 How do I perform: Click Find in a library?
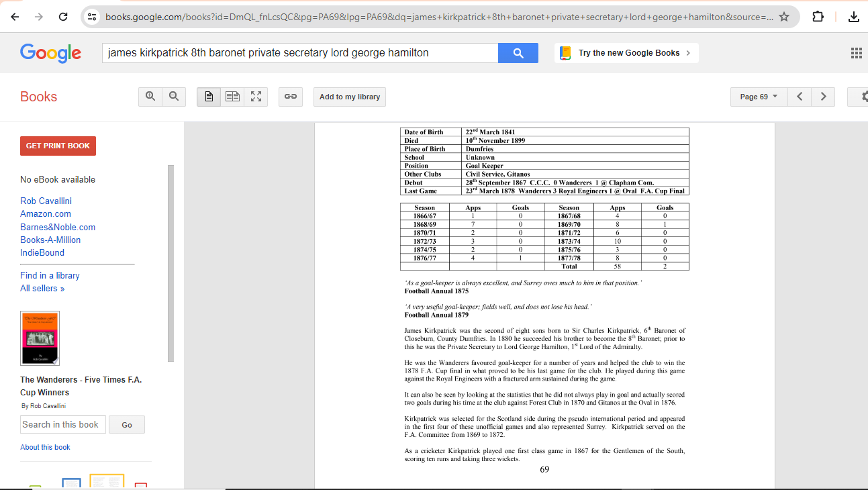(50, 275)
